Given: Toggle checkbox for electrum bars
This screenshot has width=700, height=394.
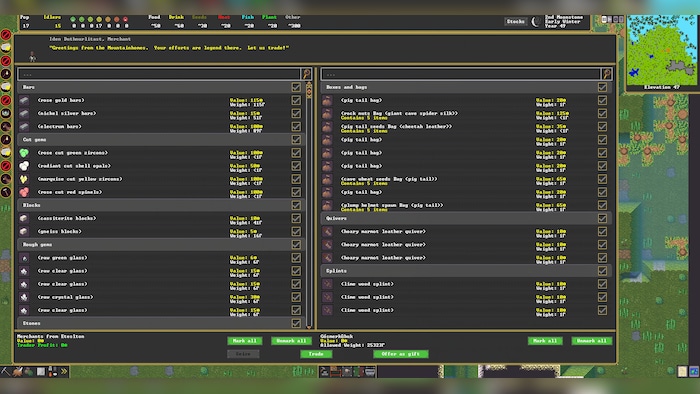Looking at the screenshot, I should [296, 127].
